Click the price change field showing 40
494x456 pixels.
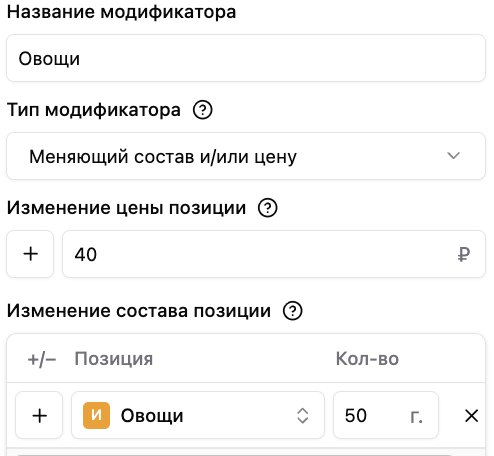click(x=274, y=254)
